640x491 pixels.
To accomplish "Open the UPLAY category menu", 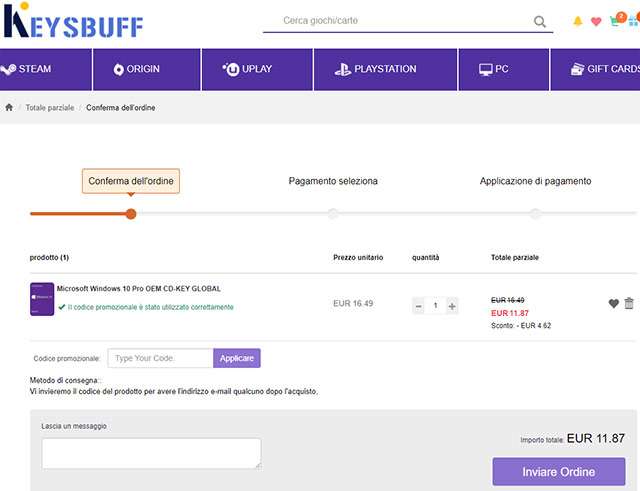I will click(x=247, y=69).
